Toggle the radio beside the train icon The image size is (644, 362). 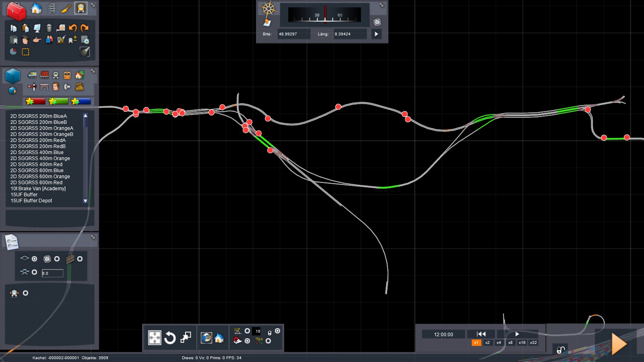[25, 293]
